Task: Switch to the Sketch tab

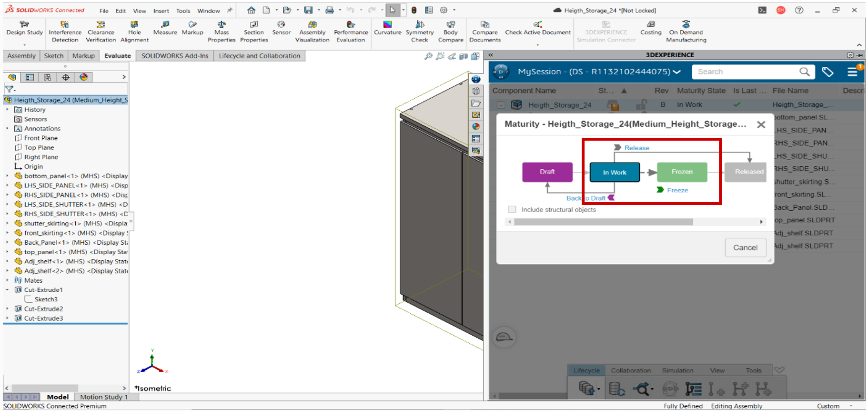Action: point(53,56)
